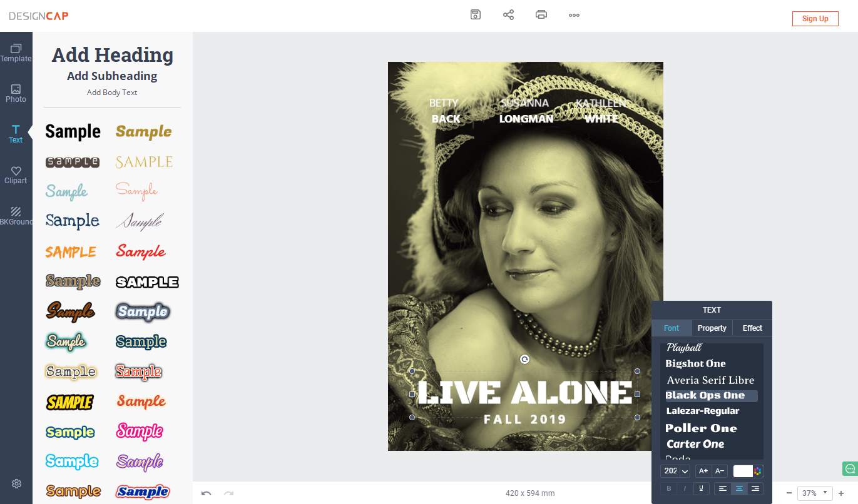The image size is (858, 504).
Task: Click the Sign Up button
Action: (x=815, y=19)
